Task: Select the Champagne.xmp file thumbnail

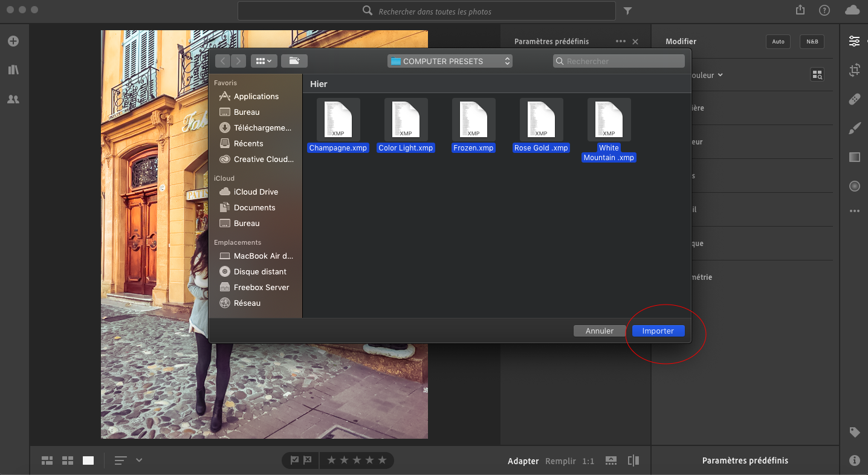Action: click(338, 120)
